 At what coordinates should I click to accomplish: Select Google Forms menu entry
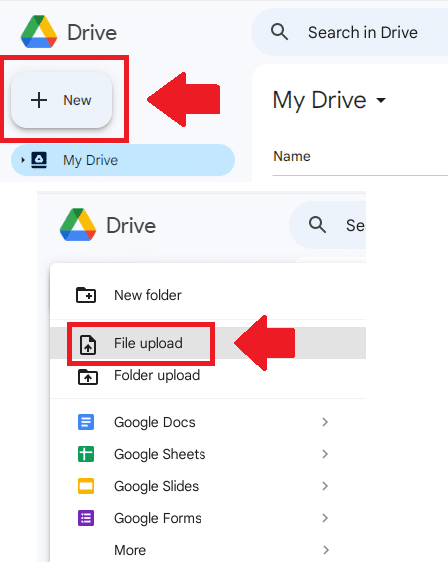point(208,518)
